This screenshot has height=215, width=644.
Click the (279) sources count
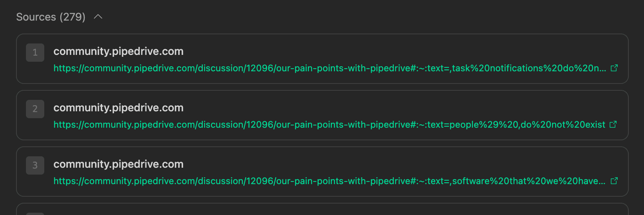[x=72, y=17]
